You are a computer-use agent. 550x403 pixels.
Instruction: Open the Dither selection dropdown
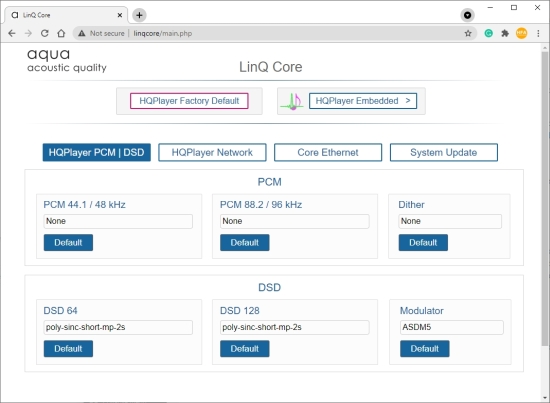(x=450, y=221)
